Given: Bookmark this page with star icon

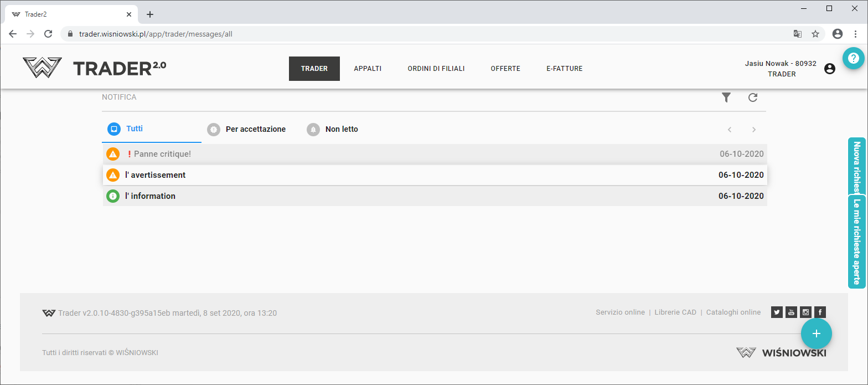Looking at the screenshot, I should pyautogui.click(x=815, y=34).
